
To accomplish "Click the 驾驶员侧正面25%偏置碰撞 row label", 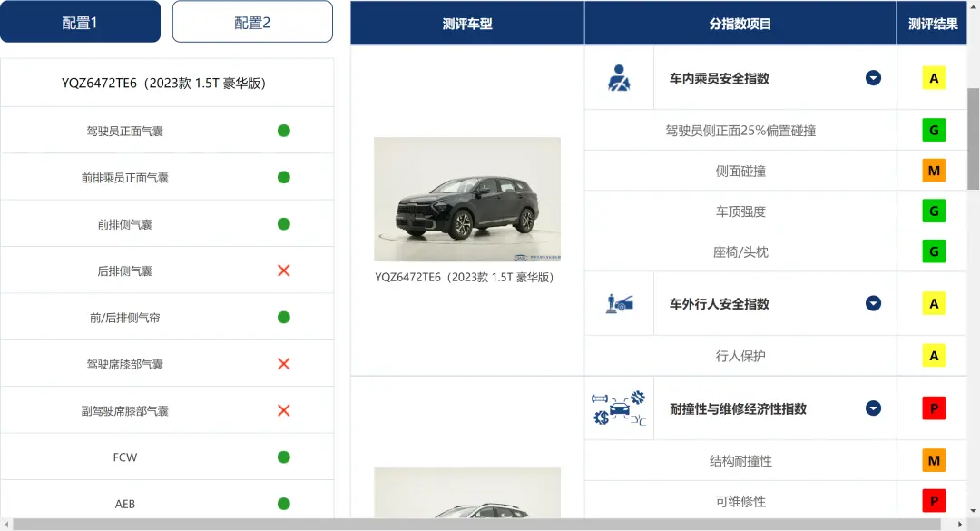I will tap(740, 131).
